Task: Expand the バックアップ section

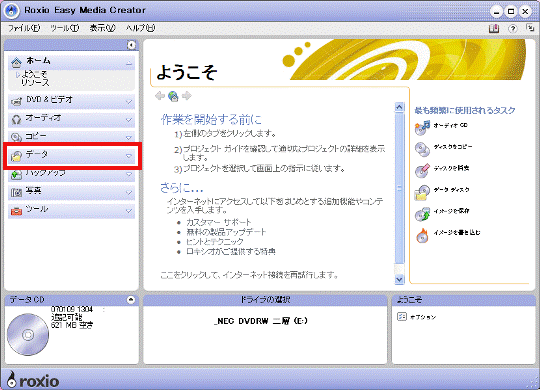Action: (x=129, y=174)
